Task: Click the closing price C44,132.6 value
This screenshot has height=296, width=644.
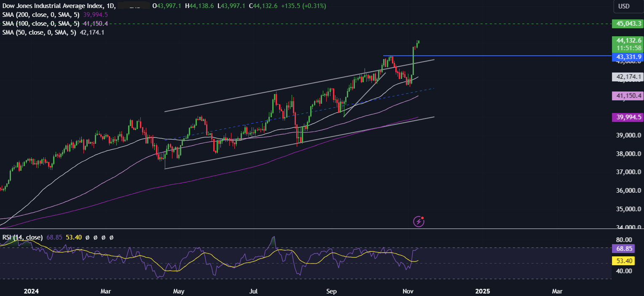Action: [x=263, y=6]
